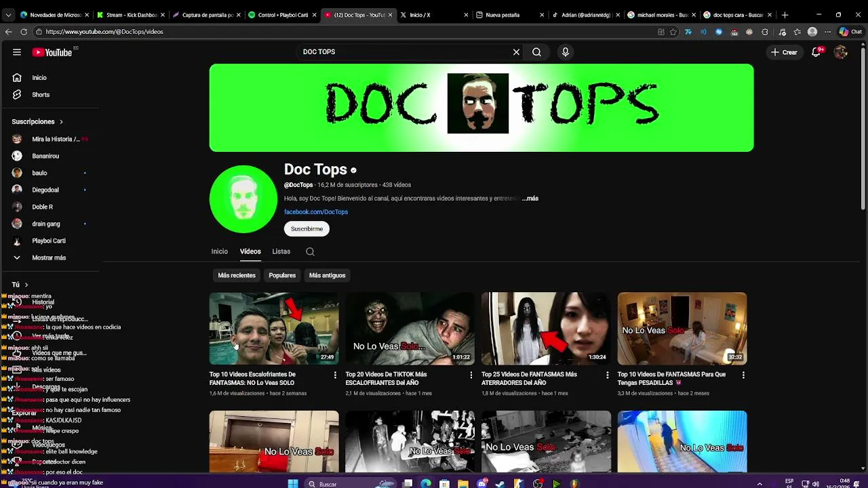The image size is (868, 488).
Task: Open Discord from the taskbar
Action: click(x=481, y=484)
